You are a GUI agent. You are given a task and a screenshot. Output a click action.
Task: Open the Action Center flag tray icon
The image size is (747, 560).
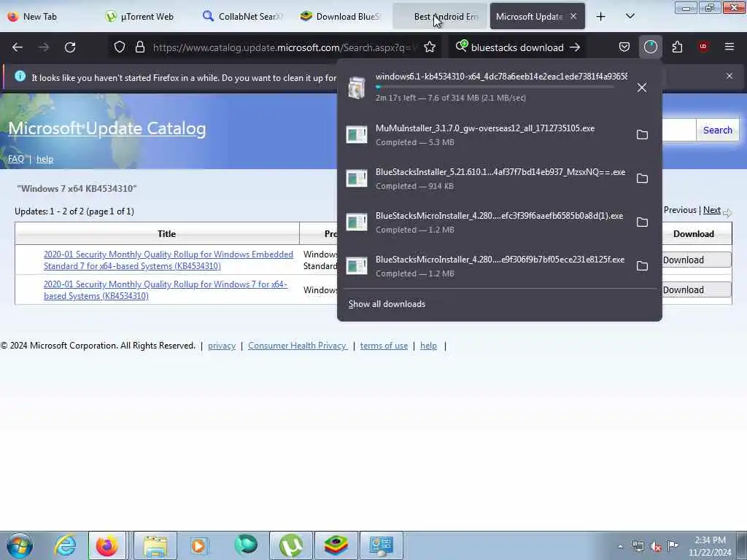point(673,546)
